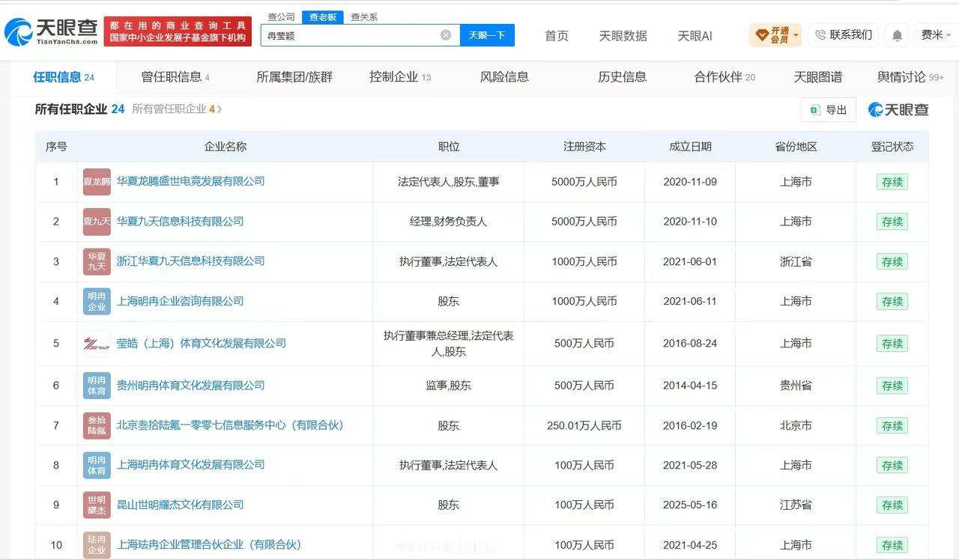Click the 开通会员 VIP button
The height and width of the screenshot is (560, 959).
pos(775,35)
